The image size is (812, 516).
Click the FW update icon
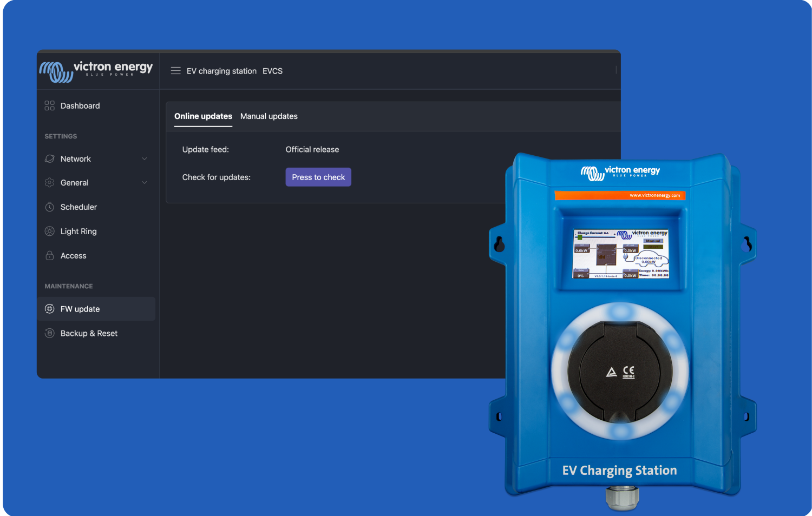50,309
